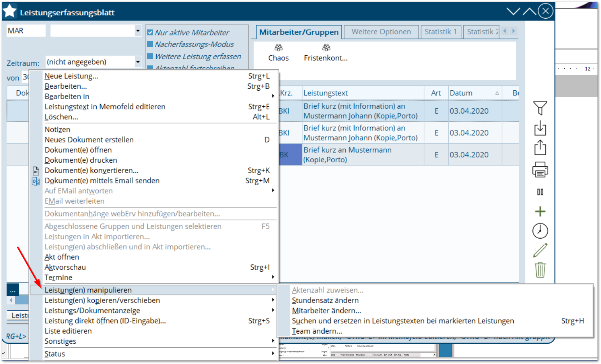This screenshot has height=364, width=601.
Task: Click the printer icon
Action: click(x=540, y=170)
